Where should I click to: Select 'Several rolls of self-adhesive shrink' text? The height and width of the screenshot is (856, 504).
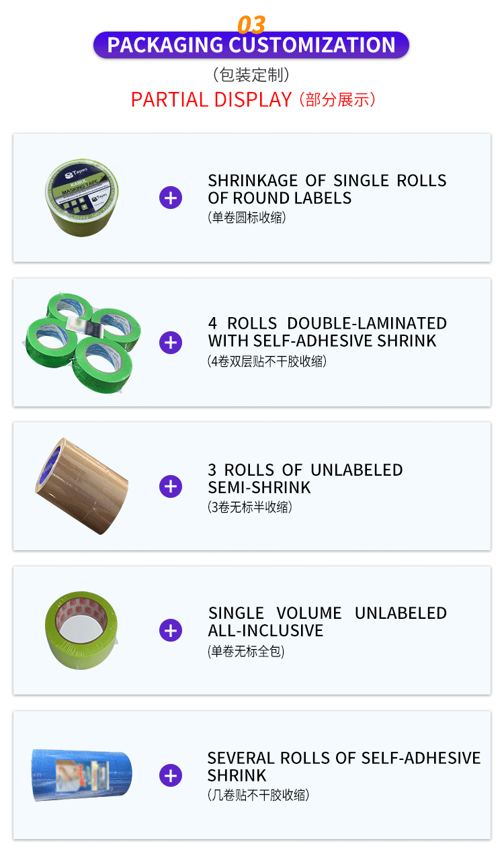[343, 766]
